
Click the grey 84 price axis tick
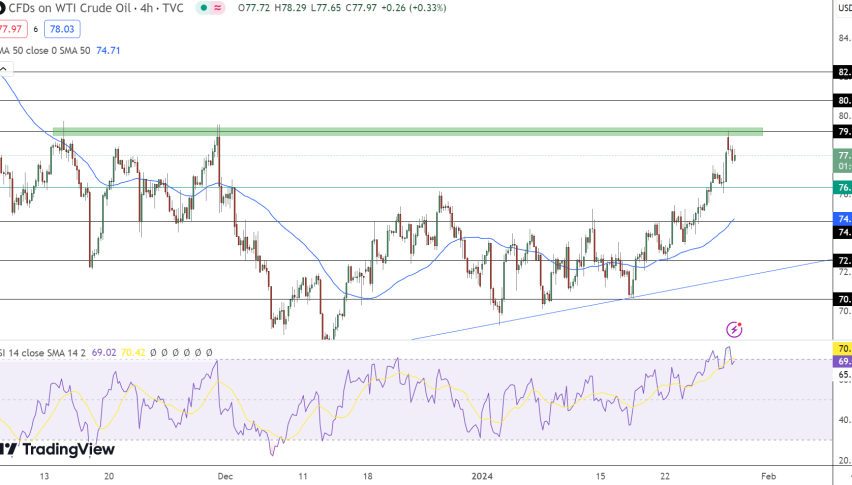[x=844, y=38]
